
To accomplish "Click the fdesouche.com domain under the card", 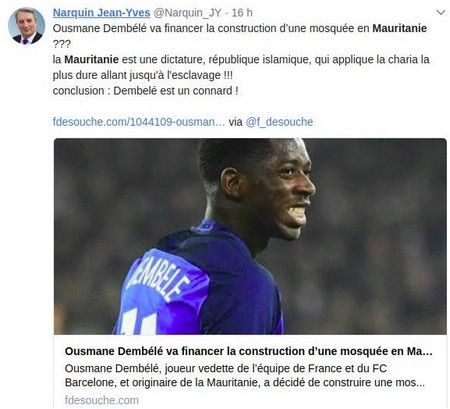I will [102, 400].
